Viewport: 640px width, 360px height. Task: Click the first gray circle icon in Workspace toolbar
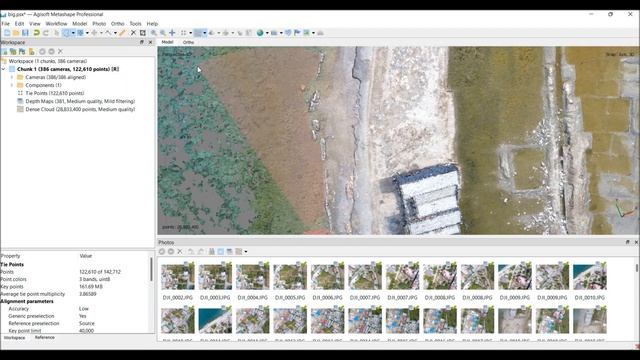tap(42, 51)
